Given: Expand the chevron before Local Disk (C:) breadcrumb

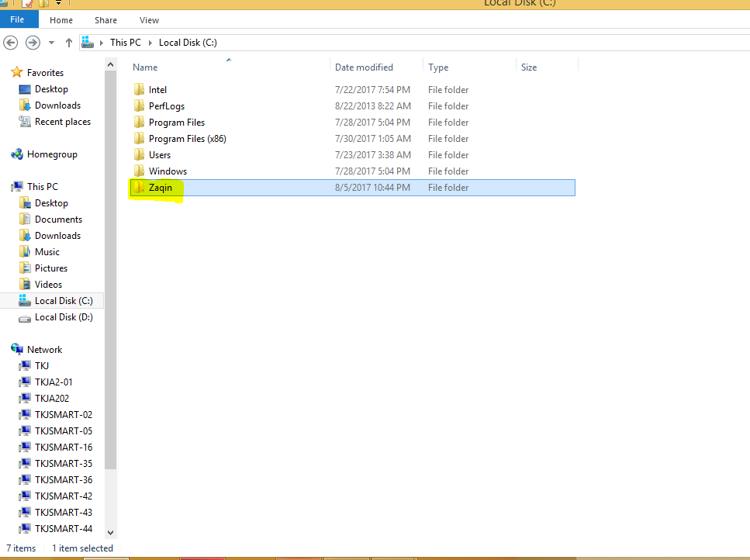Looking at the screenshot, I should (150, 43).
